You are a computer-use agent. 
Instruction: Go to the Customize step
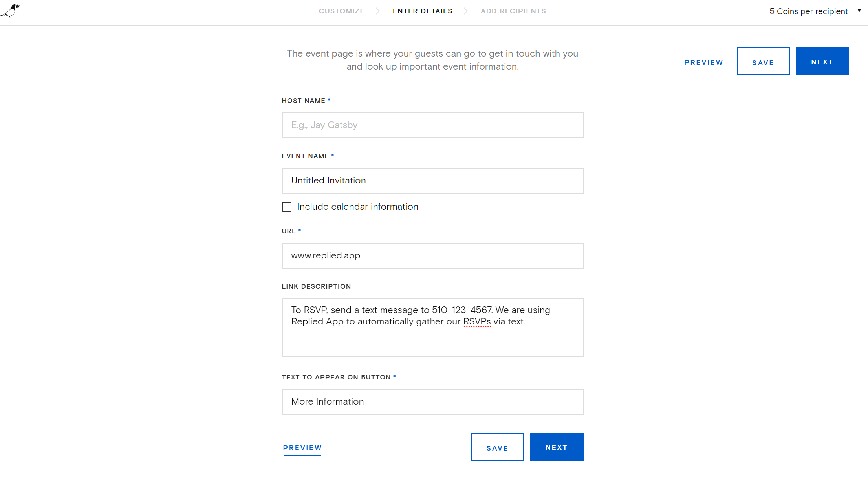tap(342, 11)
